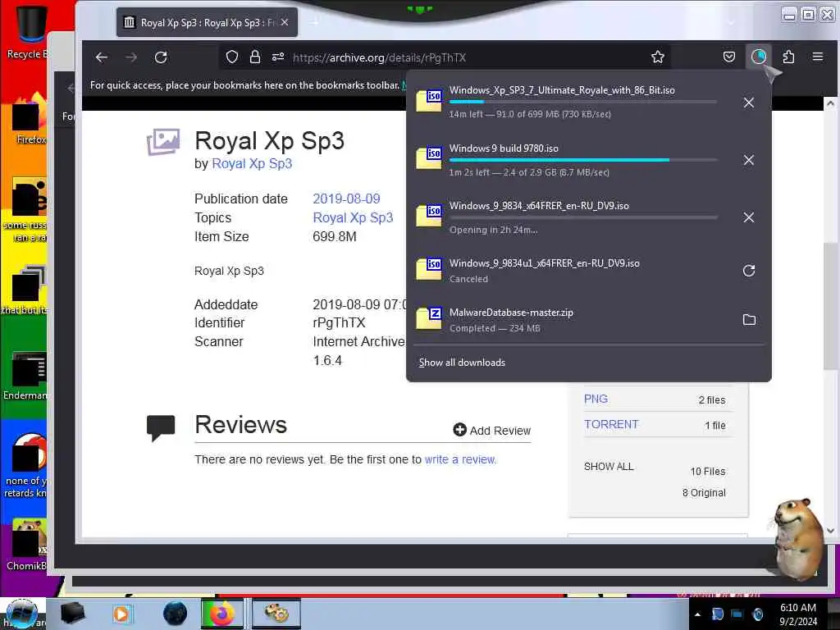
Task: Click the page scrollbar down arrow
Action: click(830, 531)
